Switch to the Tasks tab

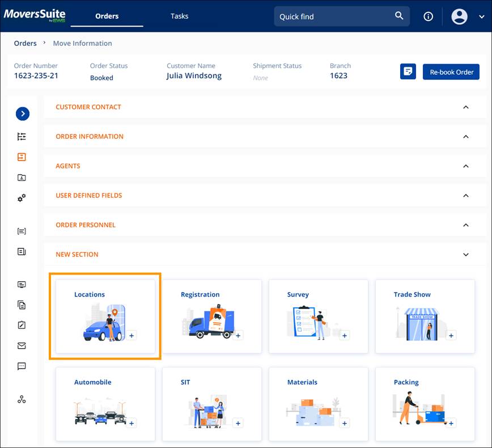pyautogui.click(x=179, y=16)
